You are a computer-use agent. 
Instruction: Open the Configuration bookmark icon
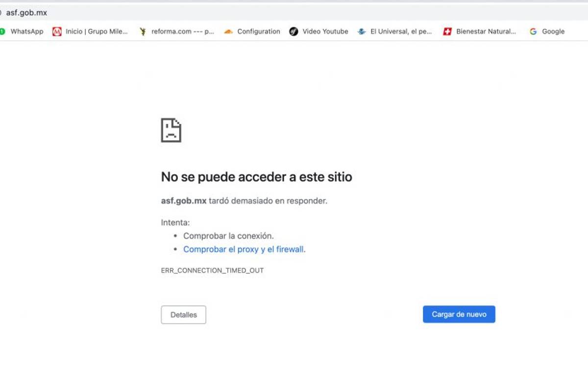[x=228, y=31]
